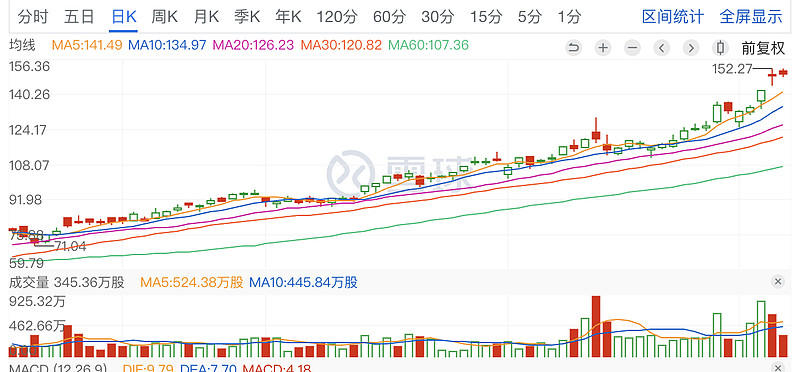
Task: Click the undo/reset chart arrow icon
Action: point(573,48)
